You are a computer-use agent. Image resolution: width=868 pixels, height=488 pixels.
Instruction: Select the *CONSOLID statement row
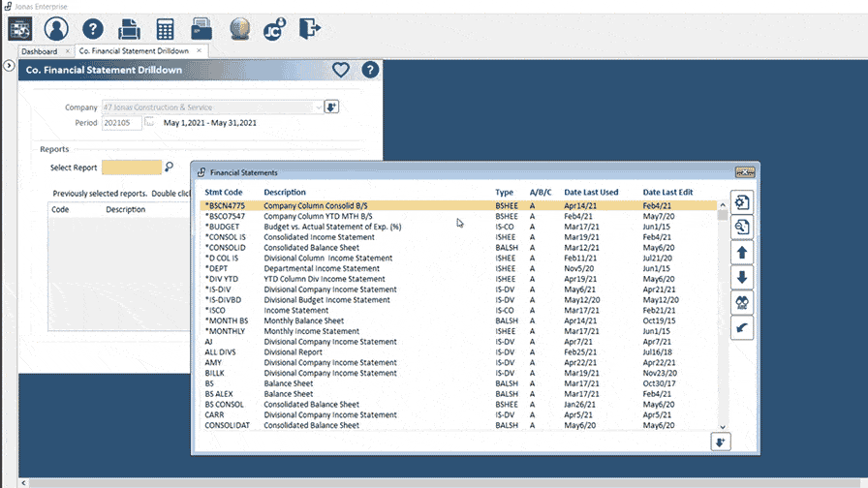[x=458, y=248]
